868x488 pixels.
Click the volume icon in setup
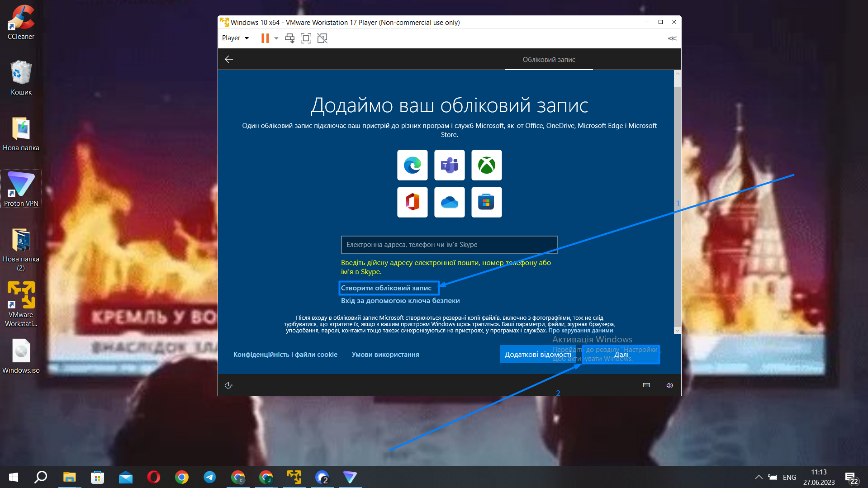pyautogui.click(x=669, y=385)
